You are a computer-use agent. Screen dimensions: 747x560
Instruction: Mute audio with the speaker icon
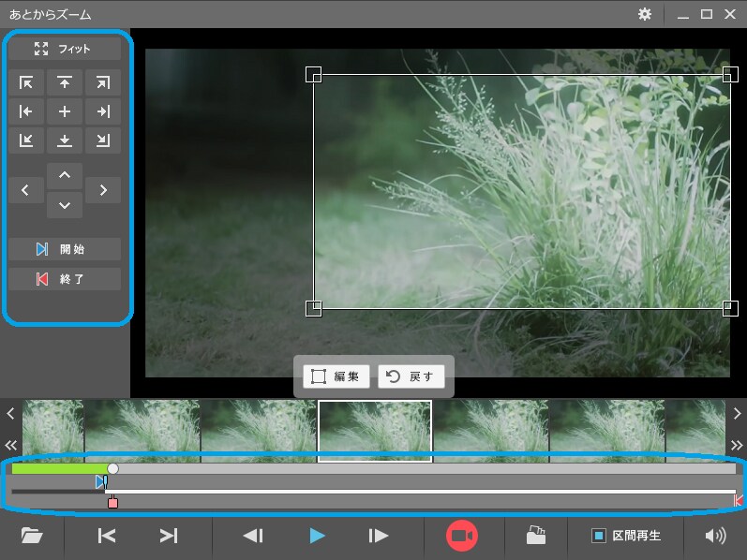715,536
